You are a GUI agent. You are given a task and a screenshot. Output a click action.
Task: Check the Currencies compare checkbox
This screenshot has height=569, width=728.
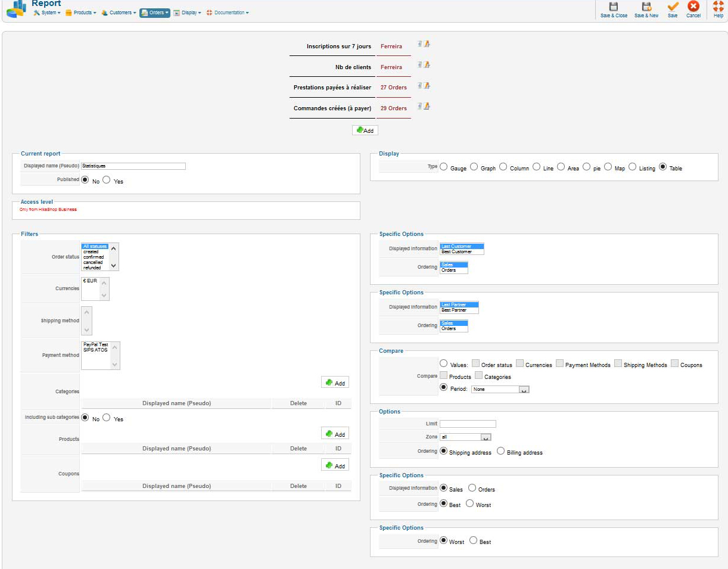click(x=520, y=363)
